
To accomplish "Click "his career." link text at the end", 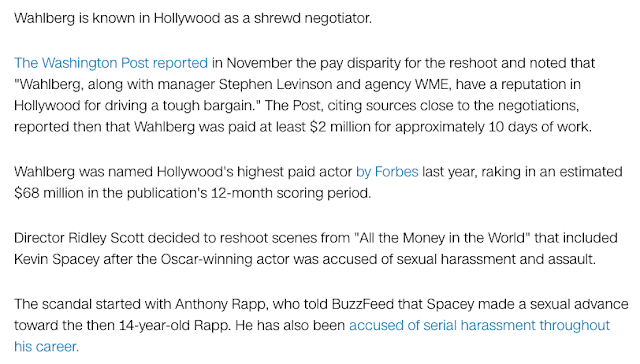I will pyautogui.click(x=46, y=346).
